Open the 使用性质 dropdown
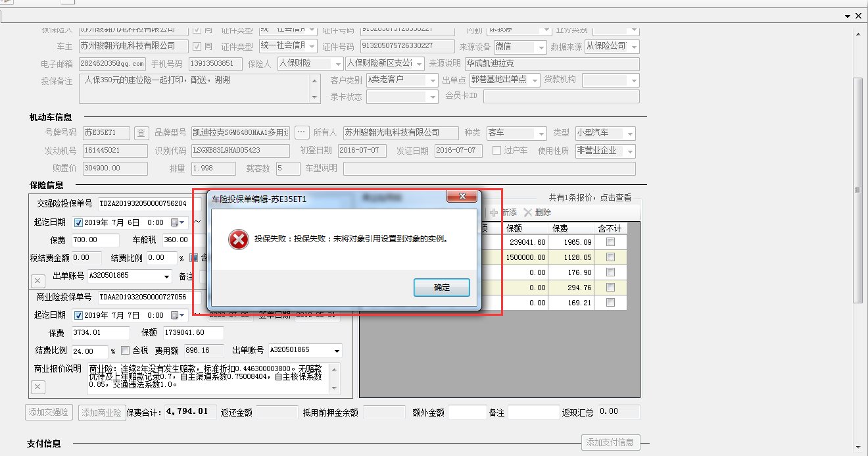This screenshot has height=456, width=868. [630, 151]
